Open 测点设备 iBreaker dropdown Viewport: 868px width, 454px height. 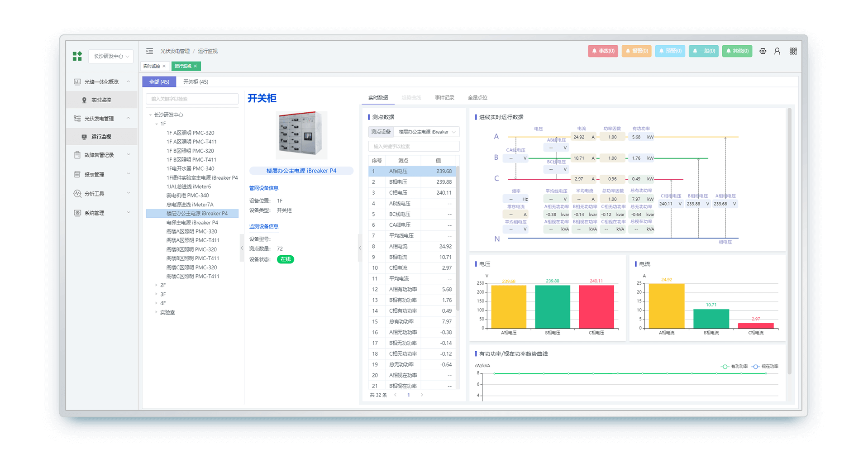[427, 132]
